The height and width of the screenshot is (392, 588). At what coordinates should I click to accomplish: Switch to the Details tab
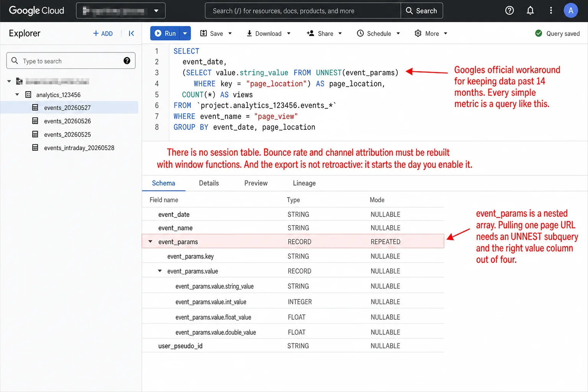[x=209, y=183]
